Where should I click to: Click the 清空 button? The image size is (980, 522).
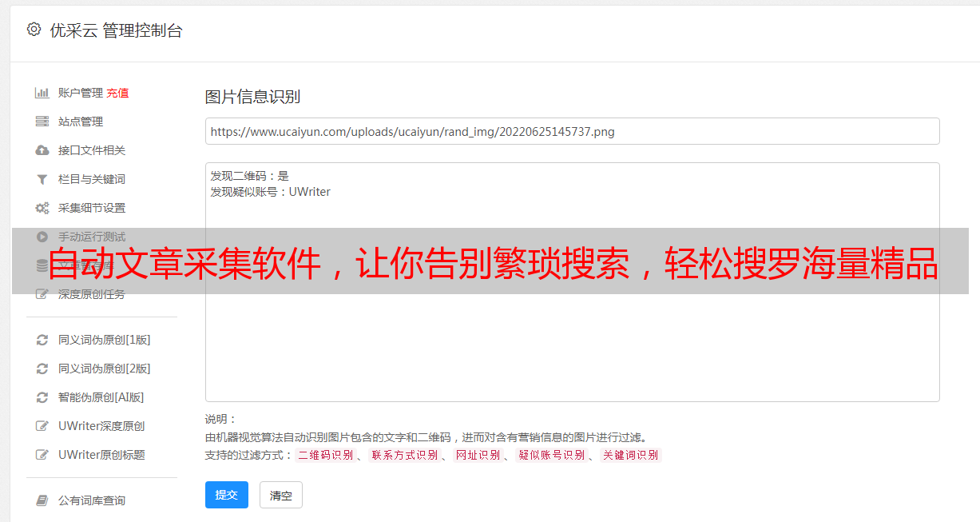(x=281, y=495)
